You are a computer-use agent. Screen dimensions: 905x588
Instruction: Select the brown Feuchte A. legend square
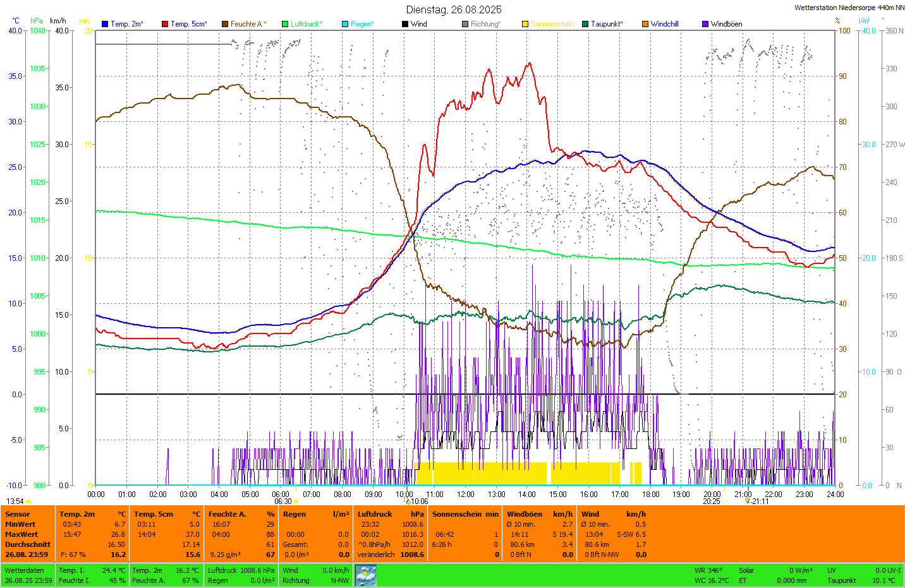click(225, 24)
